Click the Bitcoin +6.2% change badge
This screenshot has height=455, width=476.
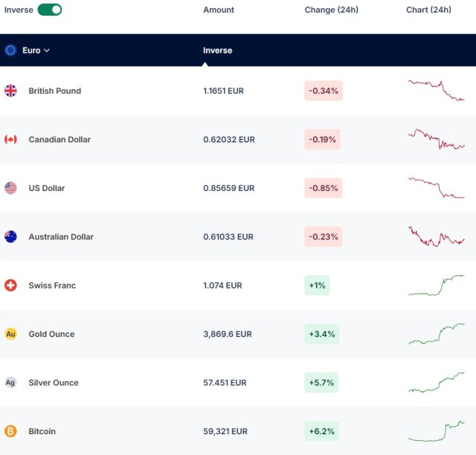coord(322,431)
